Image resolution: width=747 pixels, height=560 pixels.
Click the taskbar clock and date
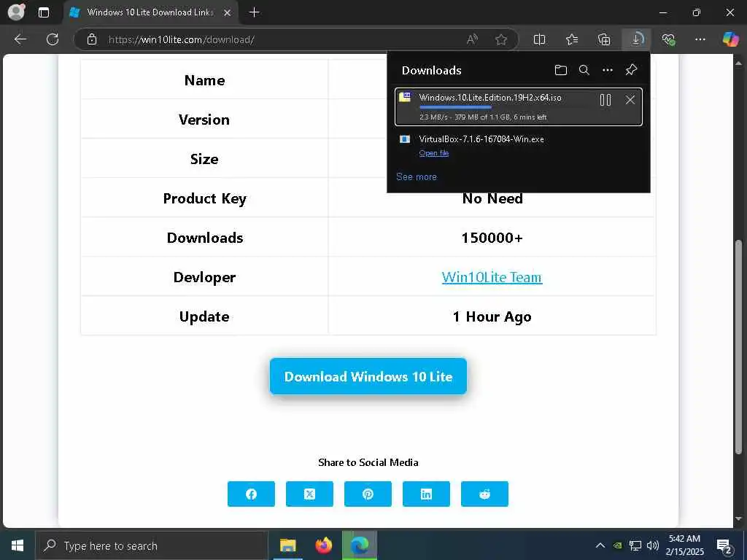(x=684, y=545)
